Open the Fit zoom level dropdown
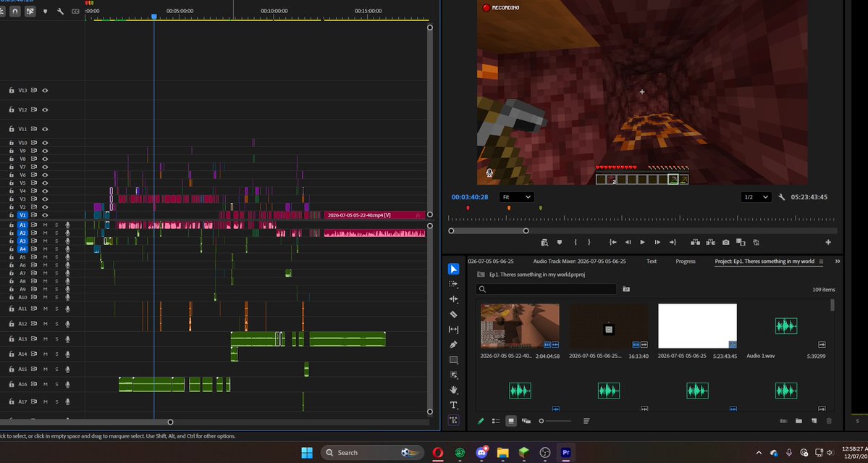This screenshot has height=463, width=868. (516, 197)
